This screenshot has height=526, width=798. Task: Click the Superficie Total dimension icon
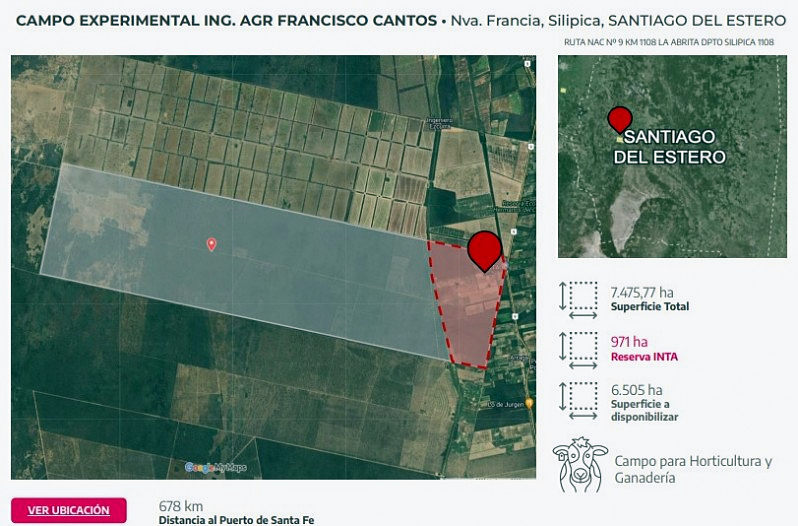(x=577, y=298)
